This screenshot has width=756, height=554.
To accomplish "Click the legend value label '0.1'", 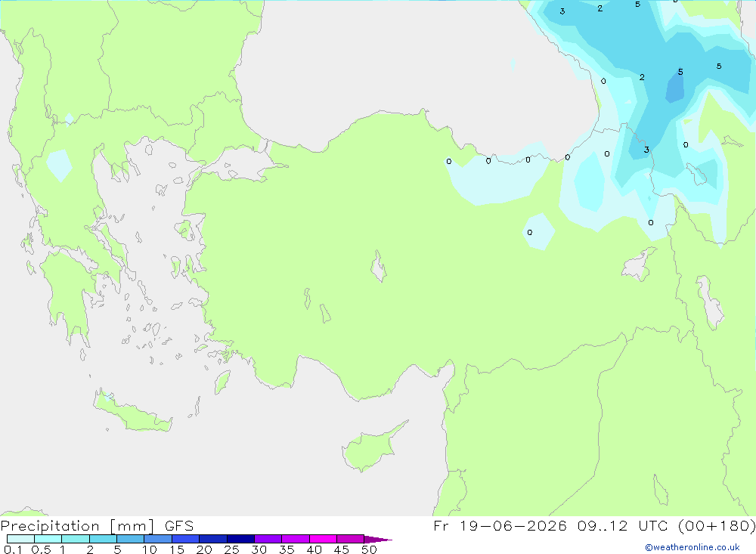I will point(13,549).
